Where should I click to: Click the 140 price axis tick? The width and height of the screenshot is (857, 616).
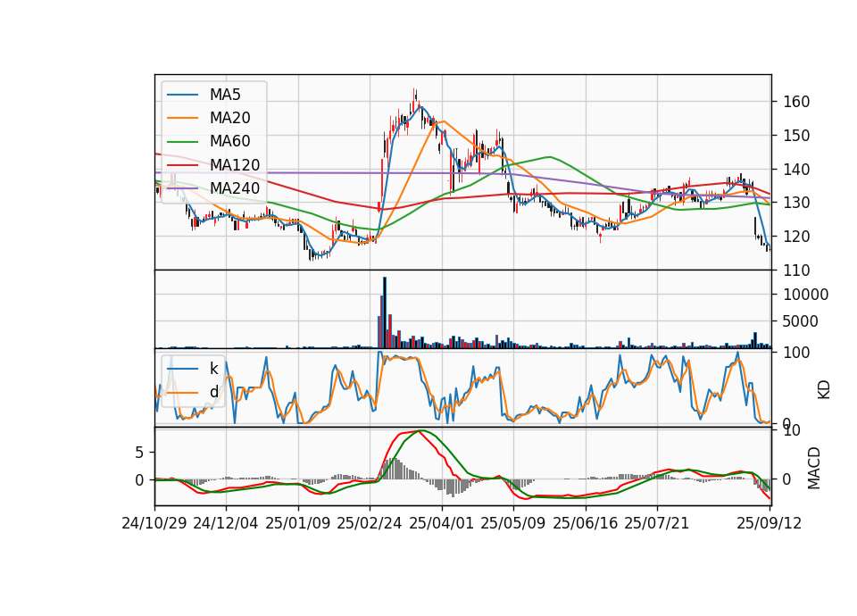coord(796,170)
